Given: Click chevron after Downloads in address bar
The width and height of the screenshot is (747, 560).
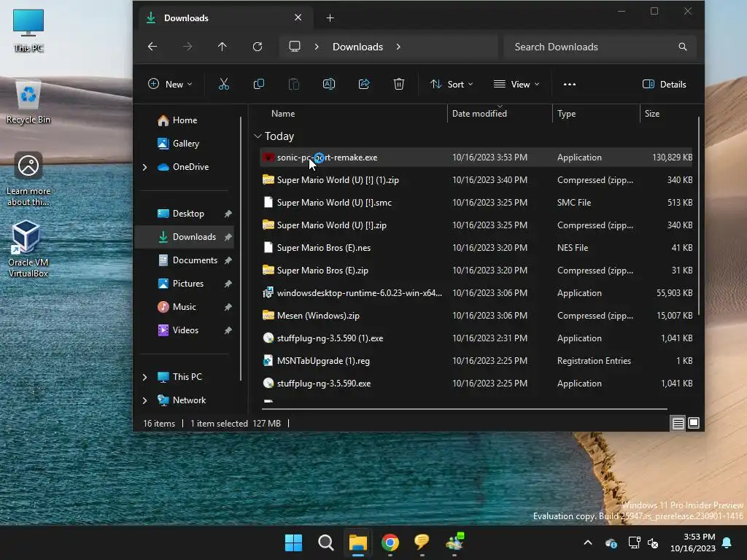Looking at the screenshot, I should pos(398,47).
